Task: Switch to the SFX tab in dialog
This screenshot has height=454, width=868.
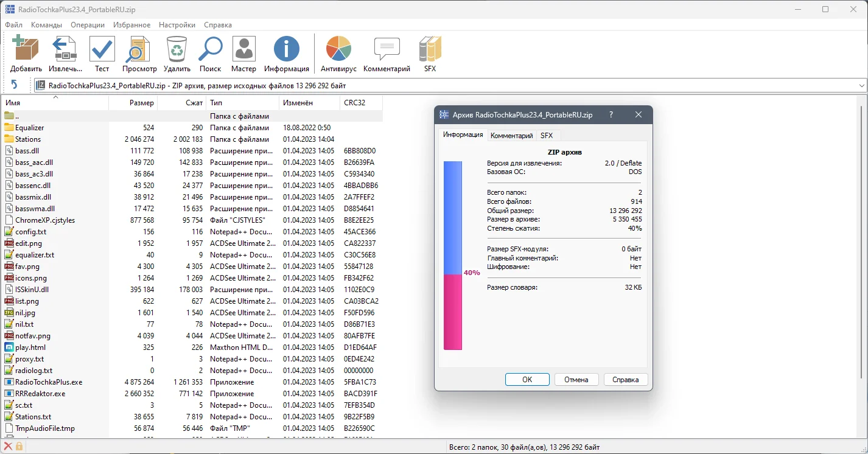Action: pos(547,136)
